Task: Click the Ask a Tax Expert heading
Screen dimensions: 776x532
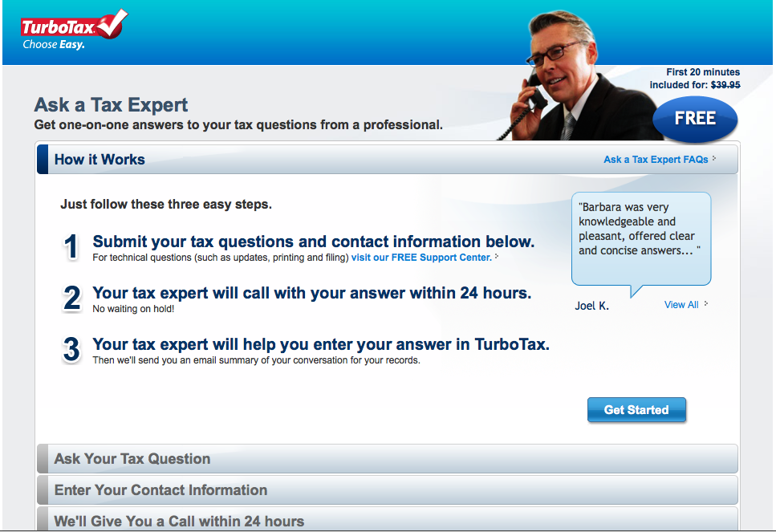Action: click(x=111, y=105)
